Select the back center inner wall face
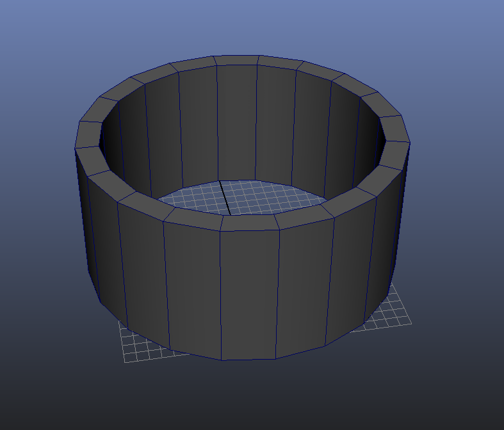Screen dimensions: 504x430 pyautogui.click(x=236, y=122)
